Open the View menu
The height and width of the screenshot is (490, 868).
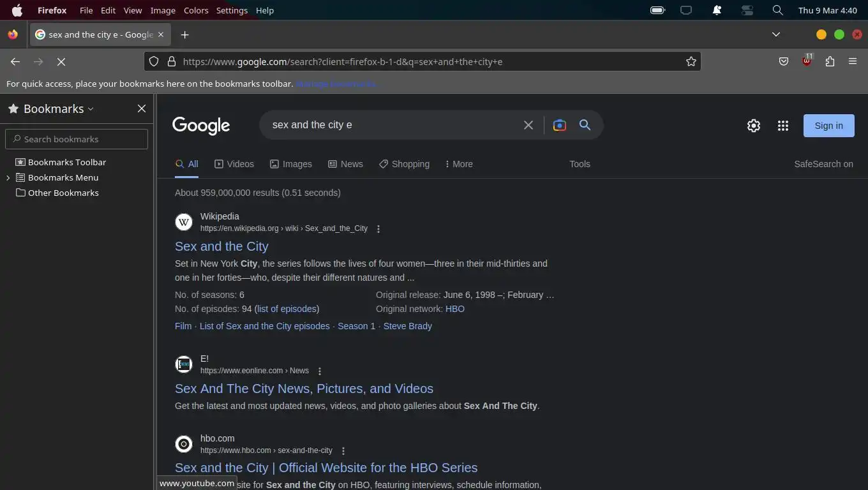tap(133, 10)
